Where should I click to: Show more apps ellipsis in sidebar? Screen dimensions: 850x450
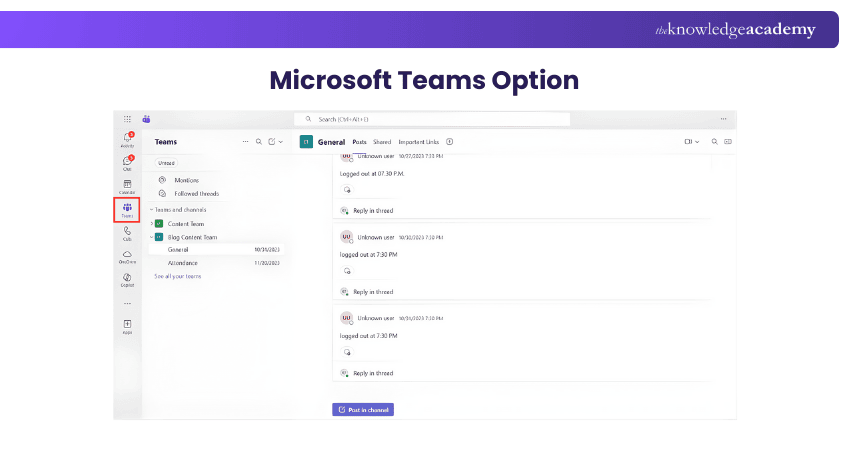coord(127,304)
